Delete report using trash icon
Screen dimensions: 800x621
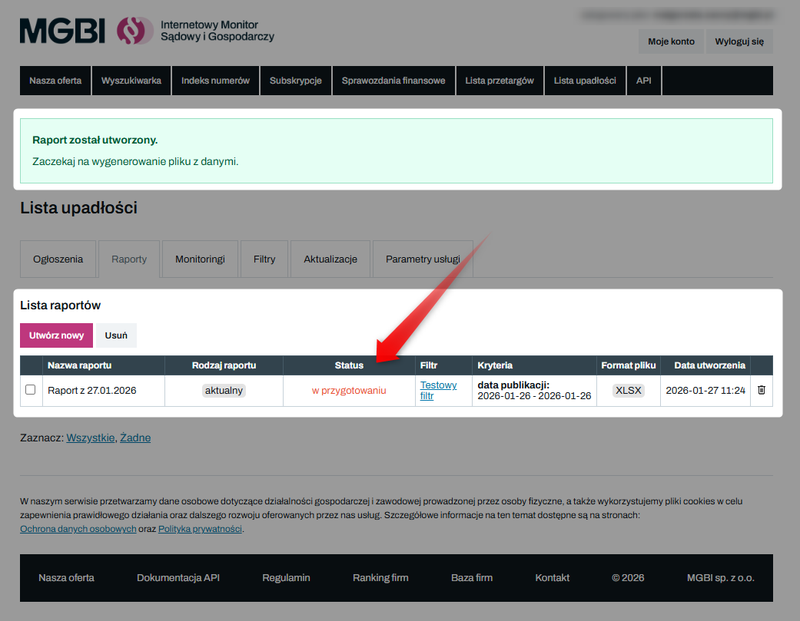pyautogui.click(x=761, y=390)
